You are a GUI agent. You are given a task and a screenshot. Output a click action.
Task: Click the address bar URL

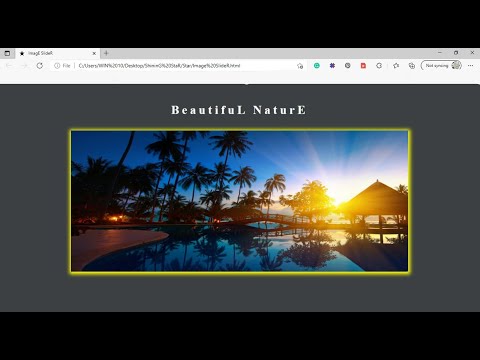pos(159,66)
